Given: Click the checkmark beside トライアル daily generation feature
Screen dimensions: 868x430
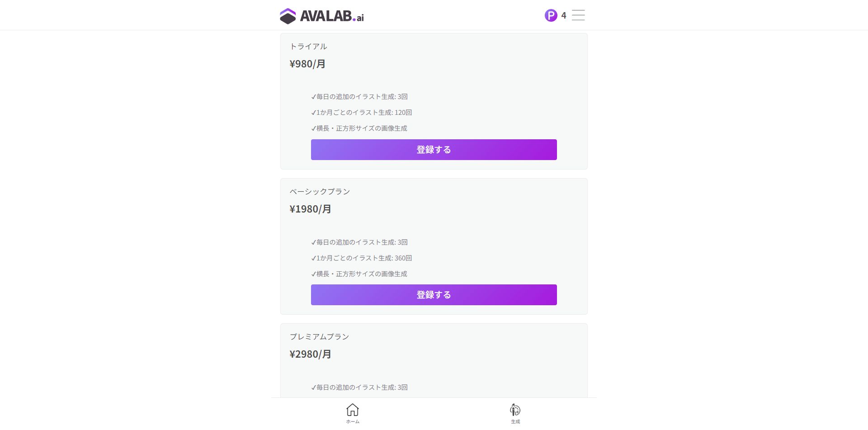Looking at the screenshot, I should 313,96.
